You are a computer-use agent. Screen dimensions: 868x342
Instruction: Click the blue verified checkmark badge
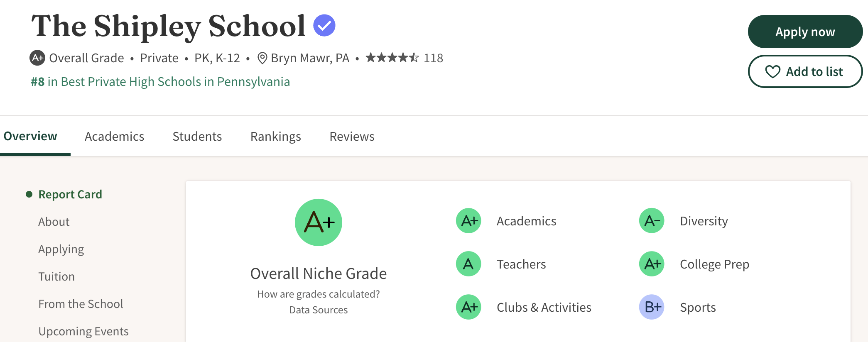click(x=324, y=26)
